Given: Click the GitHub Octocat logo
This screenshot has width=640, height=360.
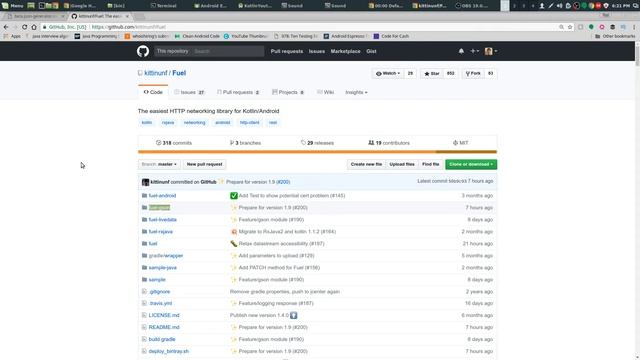Looking at the screenshot, I should (143, 51).
